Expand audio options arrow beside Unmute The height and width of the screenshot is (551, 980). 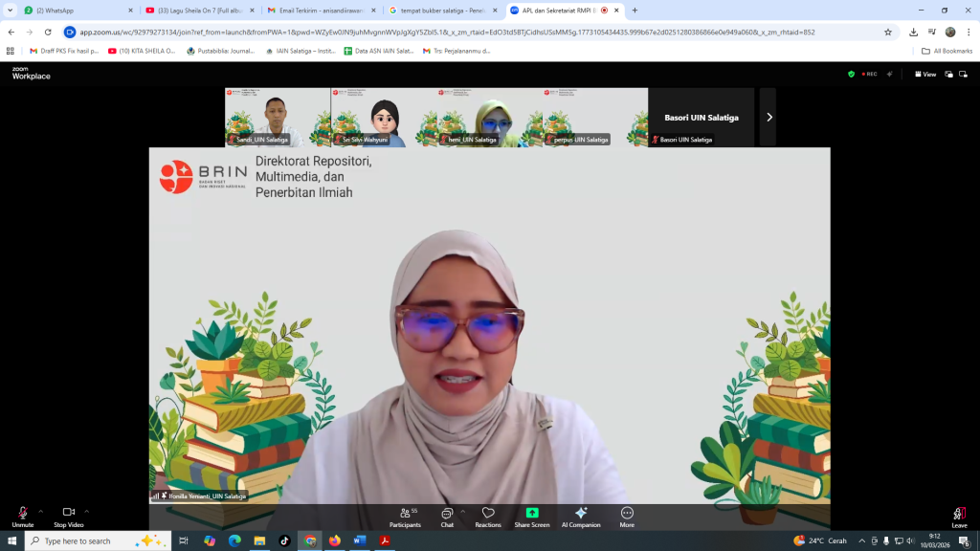click(x=40, y=512)
